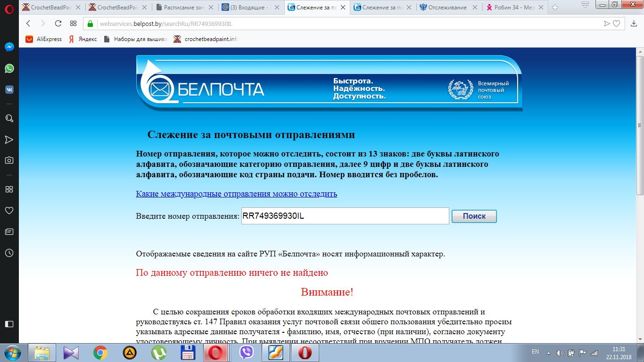This screenshot has width=644, height=362.
Task: Open WhatsApp from the sidebar
Action: point(9,69)
